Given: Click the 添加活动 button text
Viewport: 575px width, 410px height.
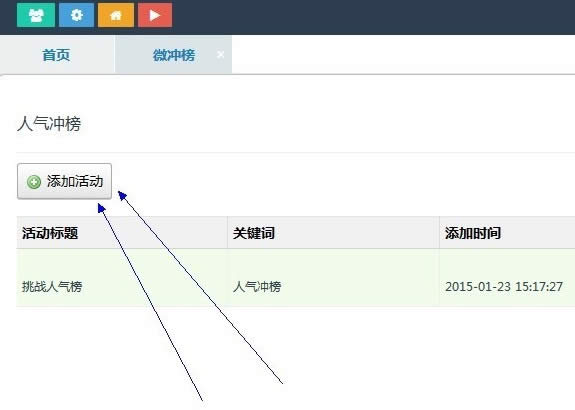Looking at the screenshot, I should click(75, 181).
